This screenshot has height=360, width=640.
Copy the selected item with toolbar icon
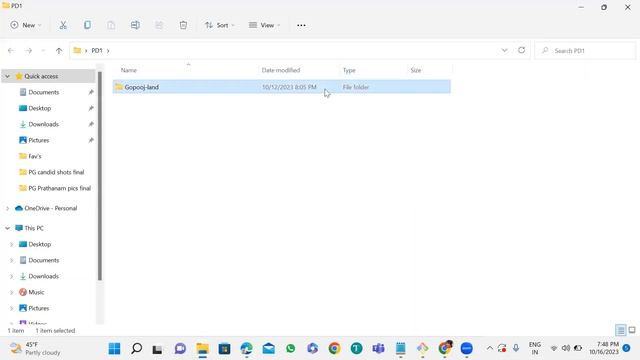coord(87,25)
